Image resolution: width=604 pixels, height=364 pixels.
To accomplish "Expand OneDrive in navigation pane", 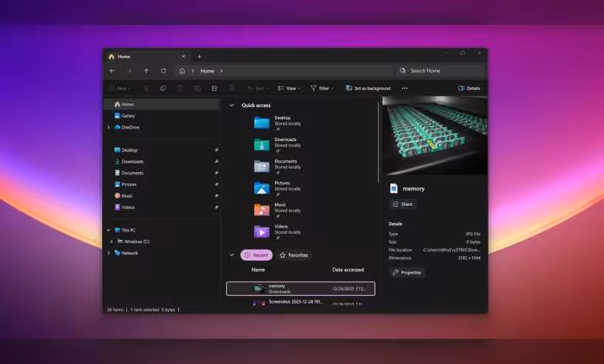I will click(x=108, y=127).
